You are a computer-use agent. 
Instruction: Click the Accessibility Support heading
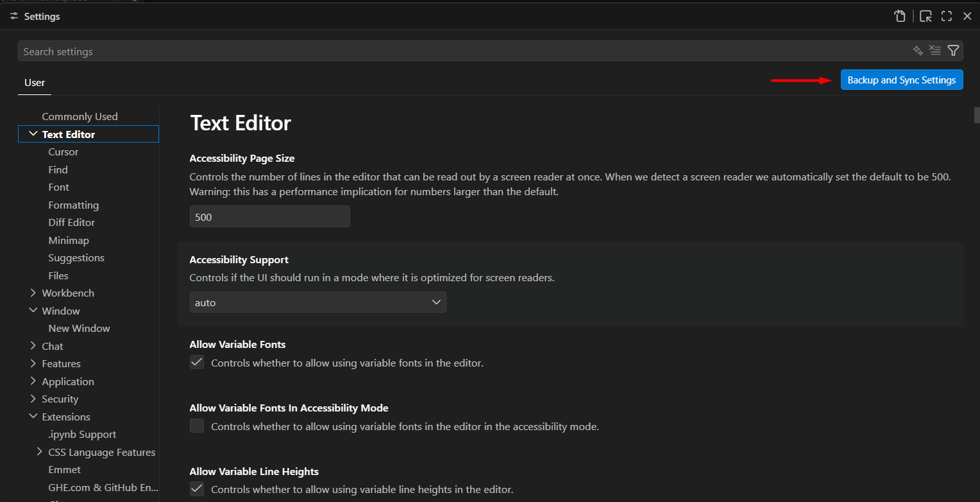(239, 259)
